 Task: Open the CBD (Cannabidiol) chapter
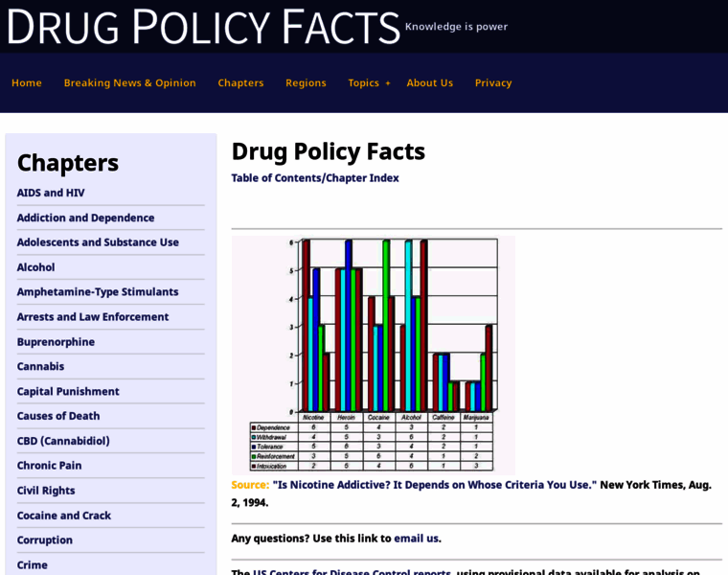[63, 441]
